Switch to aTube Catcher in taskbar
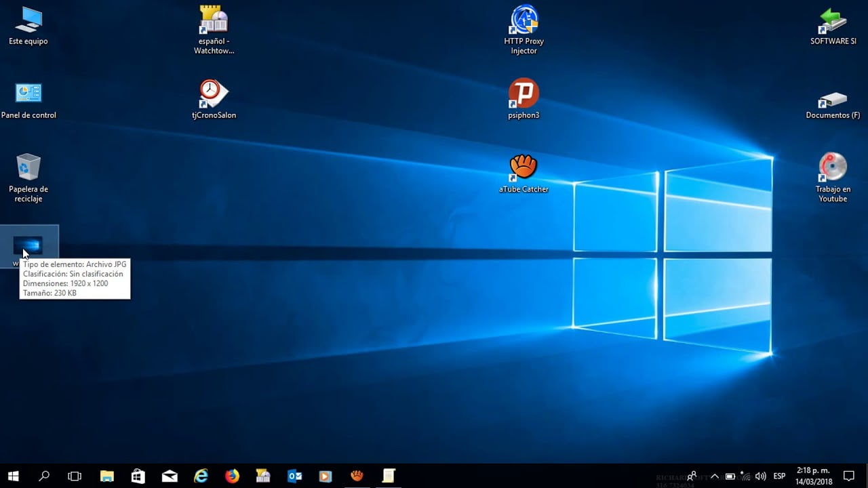The image size is (868, 488). (x=357, y=476)
